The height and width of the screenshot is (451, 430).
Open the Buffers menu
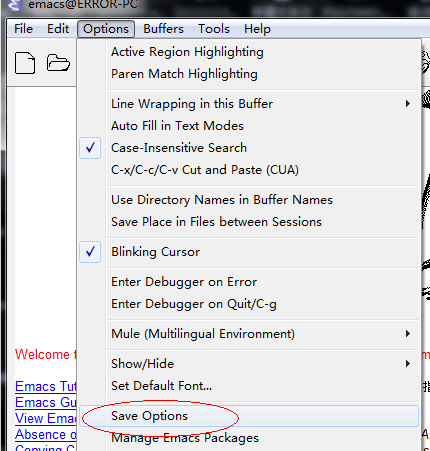tap(163, 29)
